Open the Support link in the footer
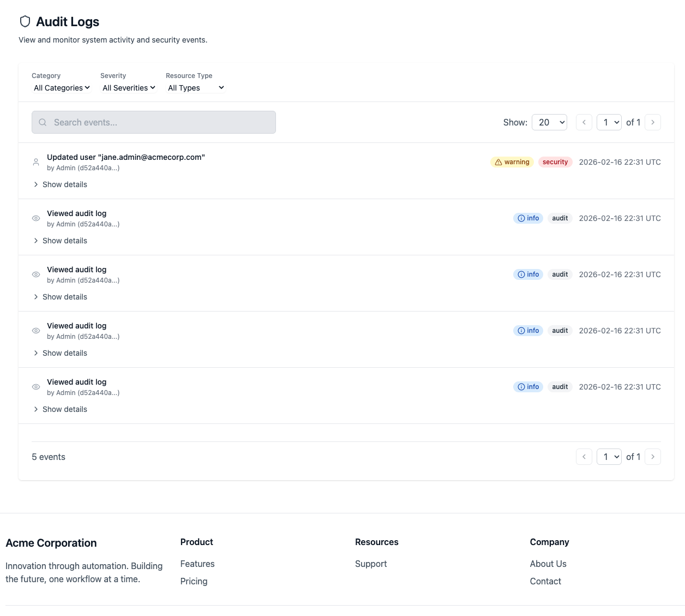Viewport: 685px width, 616px height. click(371, 564)
